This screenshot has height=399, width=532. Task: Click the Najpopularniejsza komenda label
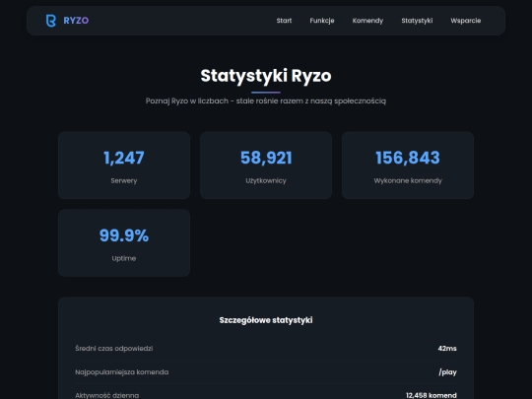[x=122, y=372]
